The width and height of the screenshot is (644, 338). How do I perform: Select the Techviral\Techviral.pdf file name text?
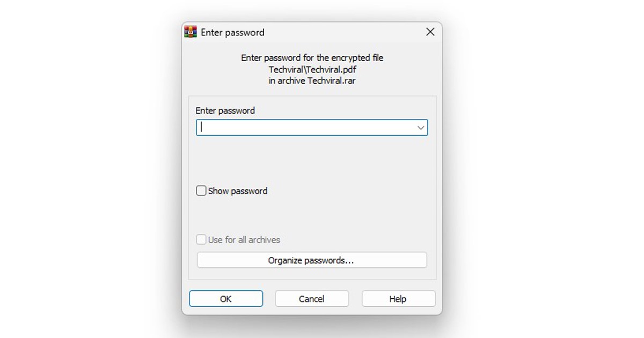[x=312, y=69]
